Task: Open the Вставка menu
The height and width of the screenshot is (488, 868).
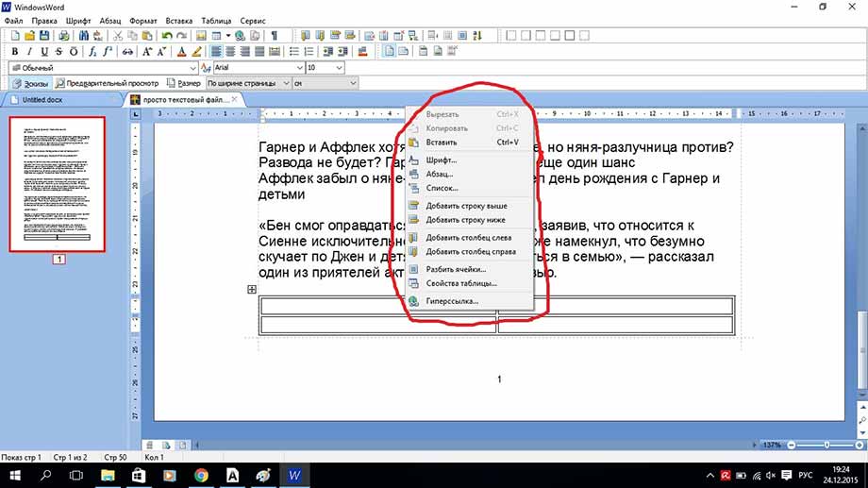Action: [179, 21]
